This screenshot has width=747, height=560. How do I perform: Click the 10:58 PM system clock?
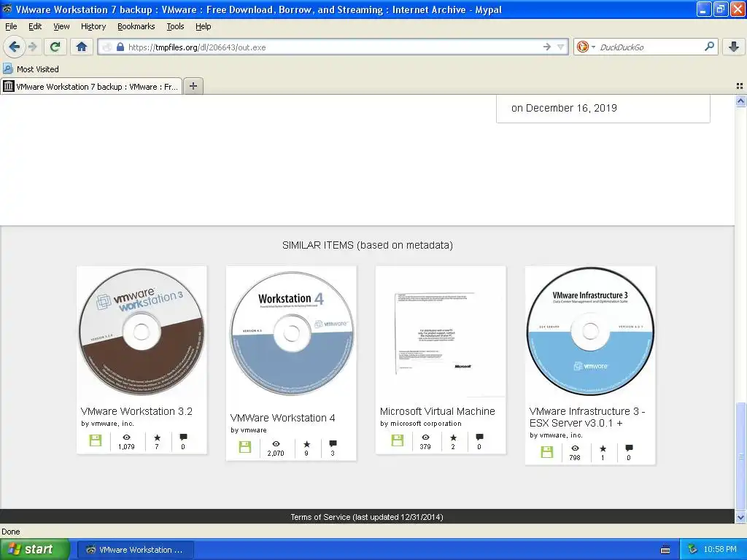pyautogui.click(x=720, y=549)
